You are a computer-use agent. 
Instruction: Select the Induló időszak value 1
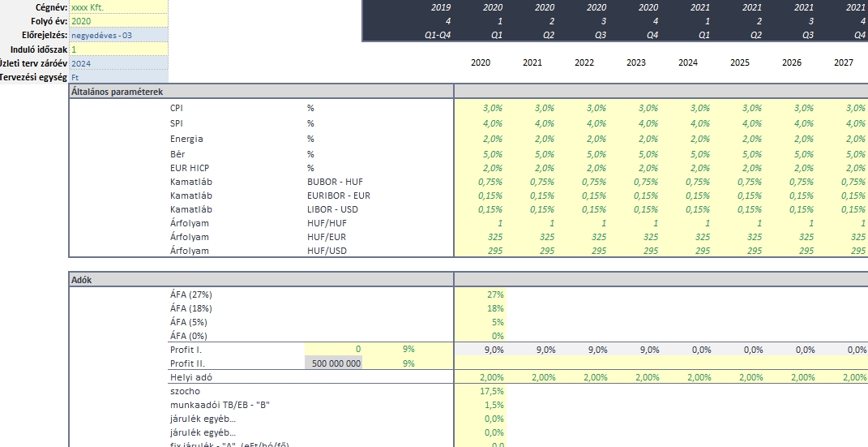point(118,49)
